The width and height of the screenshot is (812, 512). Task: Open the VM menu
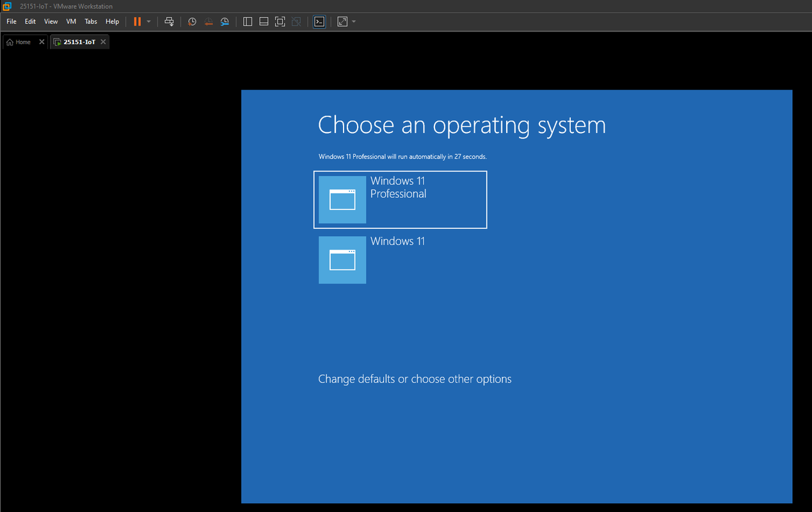point(71,21)
